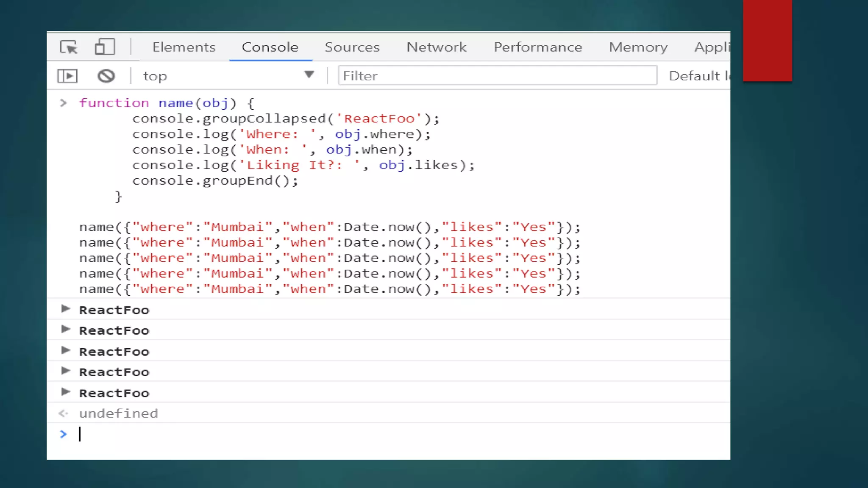Switch to the Sources tab
This screenshot has height=488, width=868.
(x=352, y=47)
